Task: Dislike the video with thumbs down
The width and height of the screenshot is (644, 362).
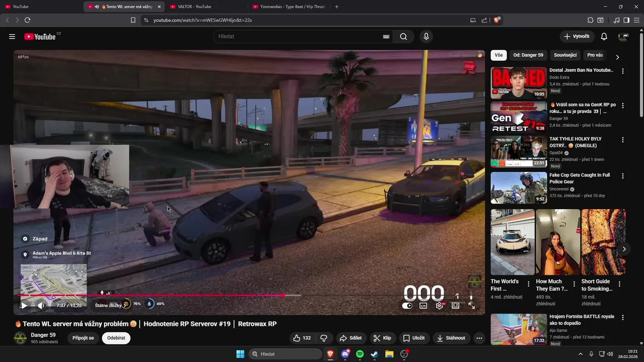Action: [324, 338]
